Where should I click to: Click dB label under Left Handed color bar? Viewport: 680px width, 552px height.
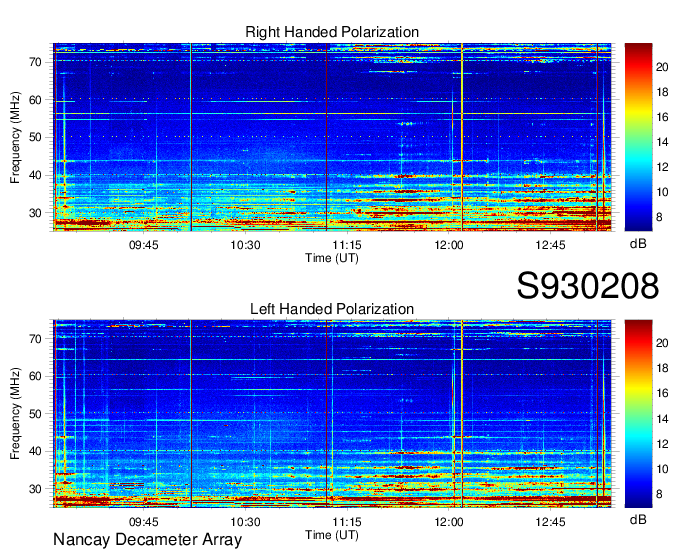(x=638, y=520)
